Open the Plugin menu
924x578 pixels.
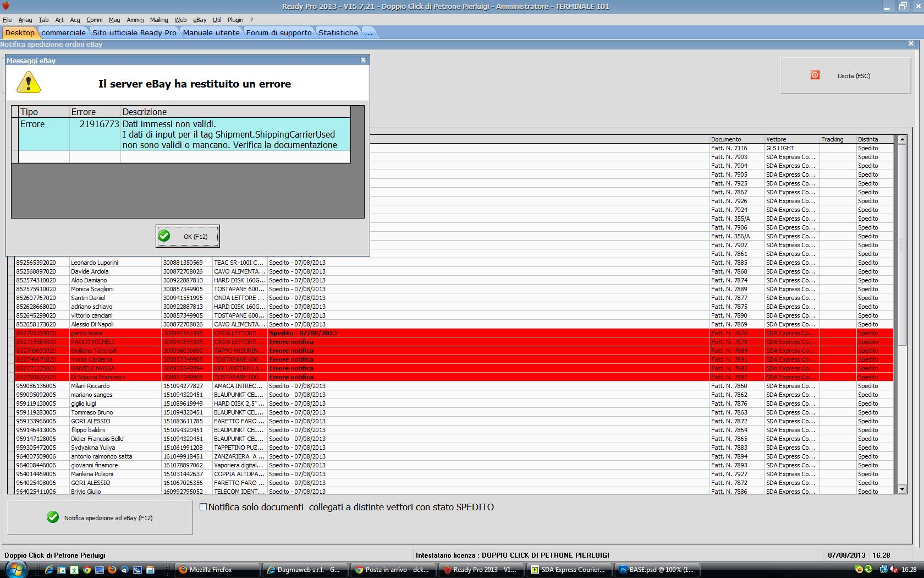click(x=235, y=20)
